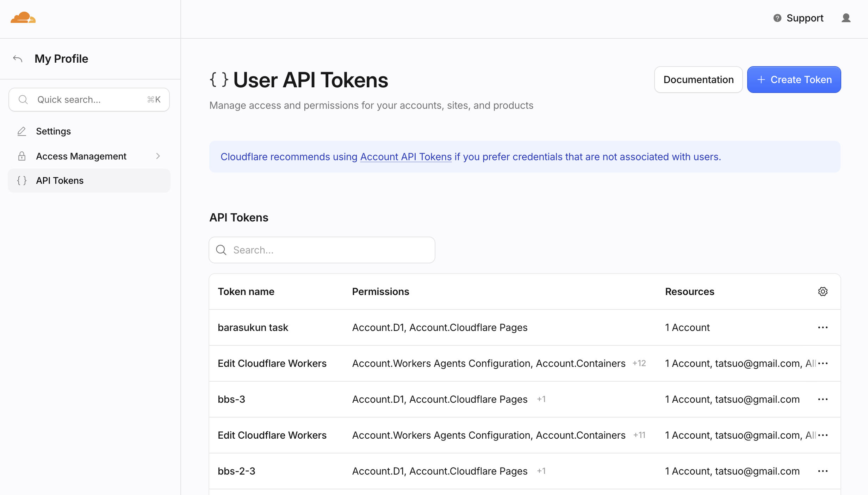Click the magnifier icon in token Search field
The image size is (868, 495).
221,250
